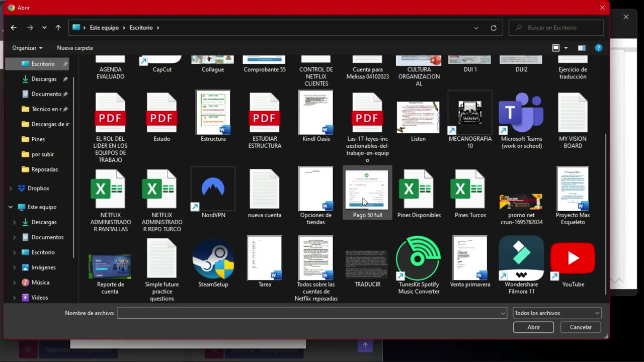The height and width of the screenshot is (362, 644).
Task: Select Venta primavera document
Action: [x=470, y=258]
